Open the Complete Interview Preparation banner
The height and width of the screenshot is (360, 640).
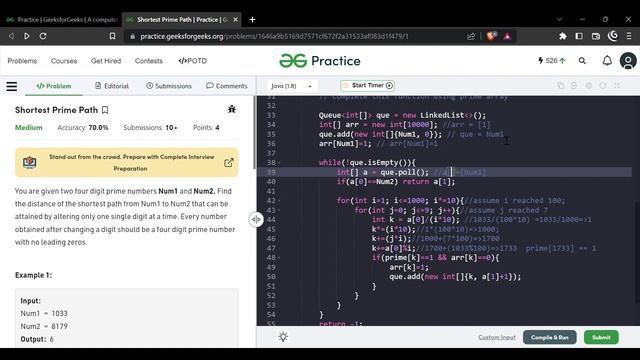pyautogui.click(x=127, y=162)
